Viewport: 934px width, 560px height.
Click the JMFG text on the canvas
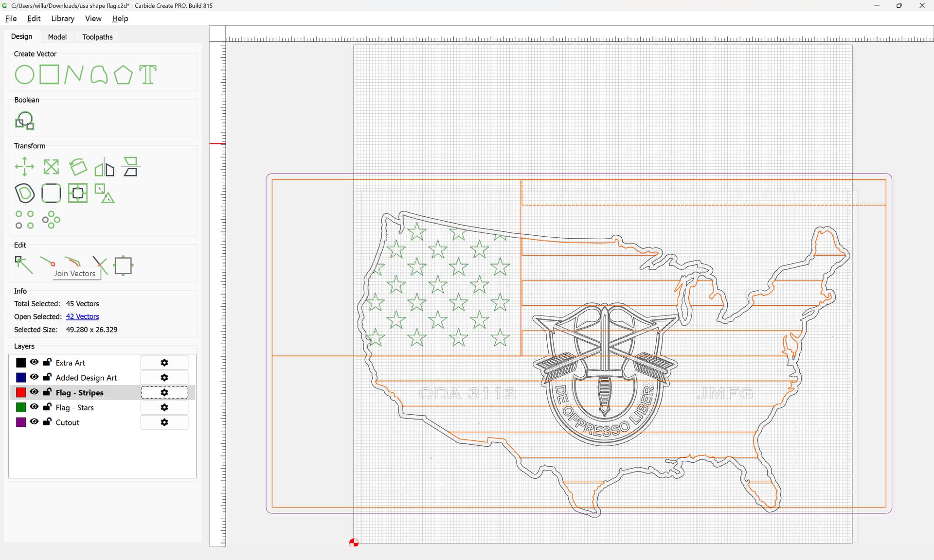pos(725,393)
